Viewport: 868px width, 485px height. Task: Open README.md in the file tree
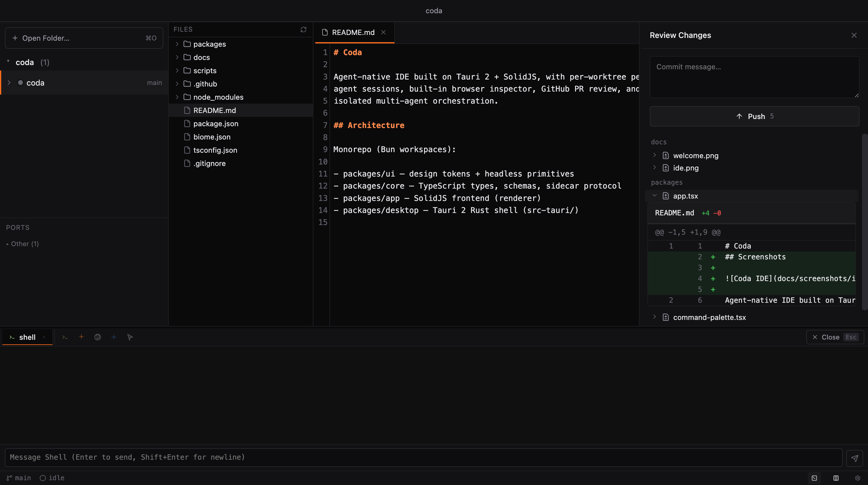(x=241, y=111)
